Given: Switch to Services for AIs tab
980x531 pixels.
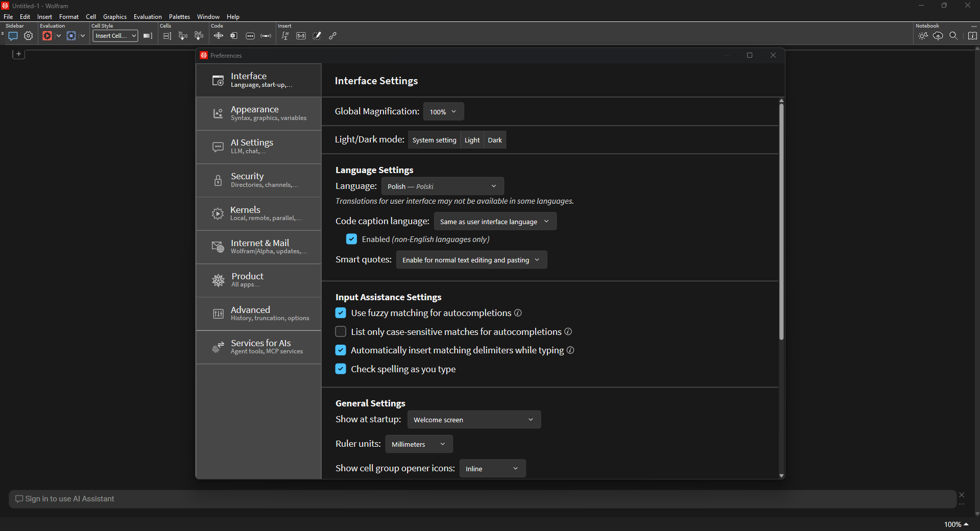Looking at the screenshot, I should point(258,347).
